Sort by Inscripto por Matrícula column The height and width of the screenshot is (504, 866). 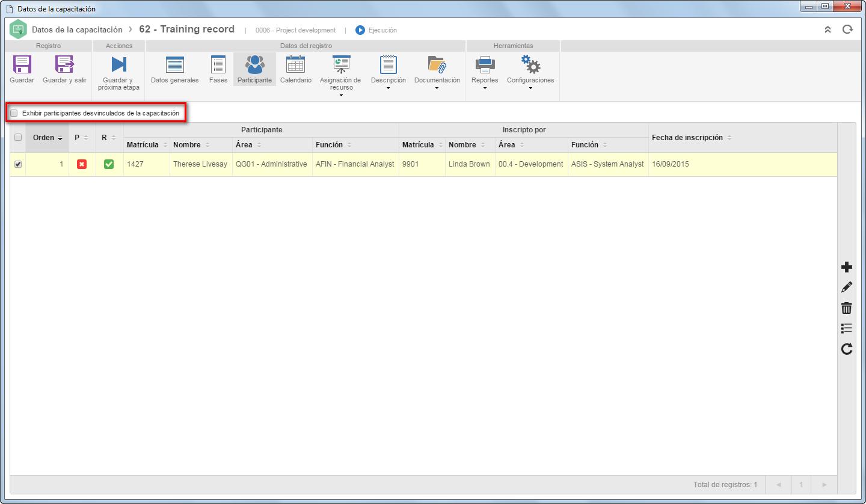[422, 145]
